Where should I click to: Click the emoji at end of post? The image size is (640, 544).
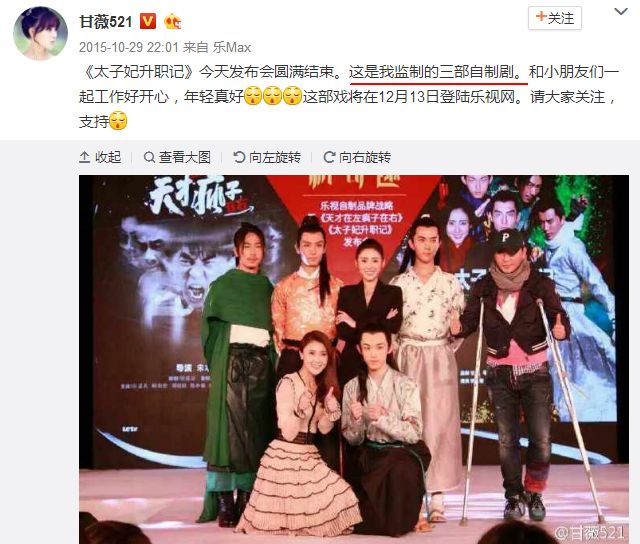[x=118, y=121]
